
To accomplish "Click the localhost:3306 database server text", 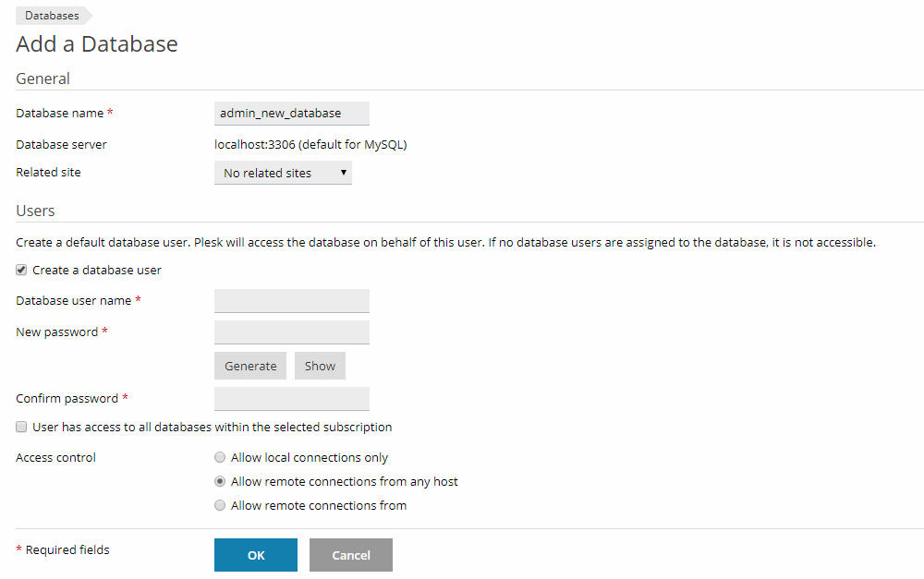I will pos(310,144).
